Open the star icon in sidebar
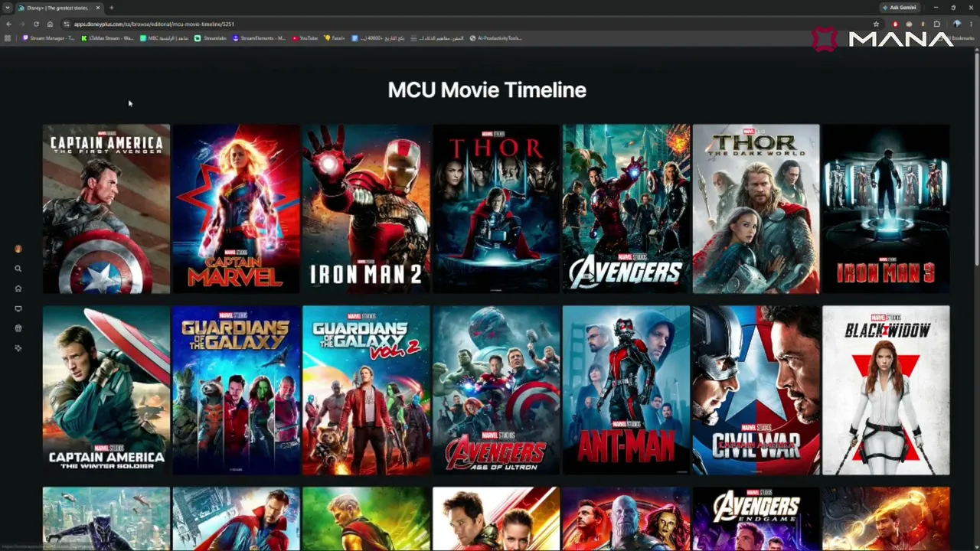 (x=18, y=348)
